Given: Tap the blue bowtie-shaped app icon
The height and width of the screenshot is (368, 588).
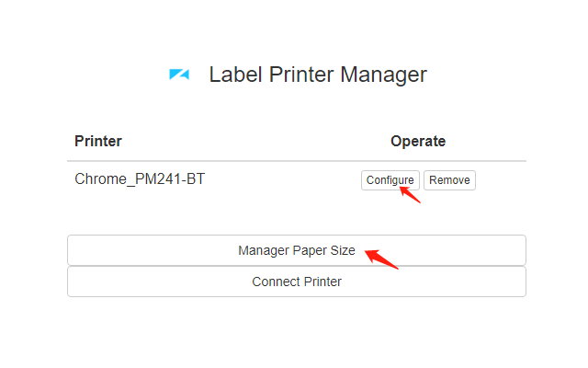Looking at the screenshot, I should click(179, 75).
